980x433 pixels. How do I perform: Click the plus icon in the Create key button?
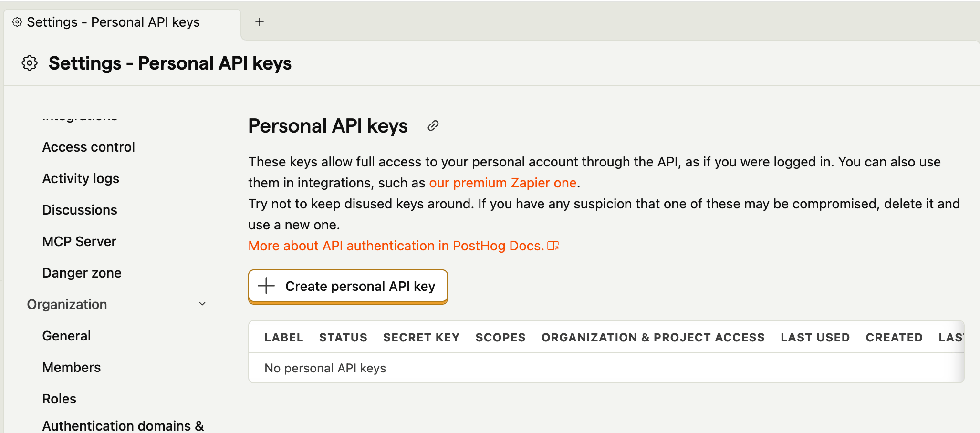coord(266,286)
